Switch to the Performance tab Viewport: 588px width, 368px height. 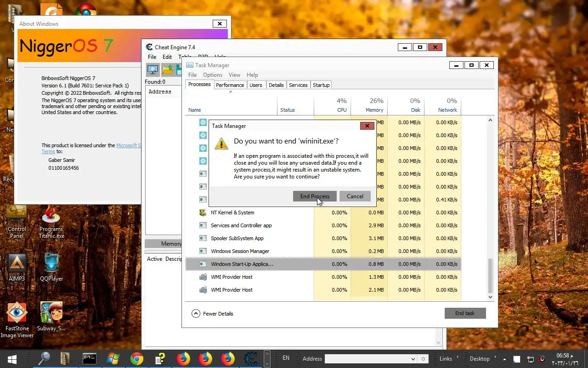[230, 85]
